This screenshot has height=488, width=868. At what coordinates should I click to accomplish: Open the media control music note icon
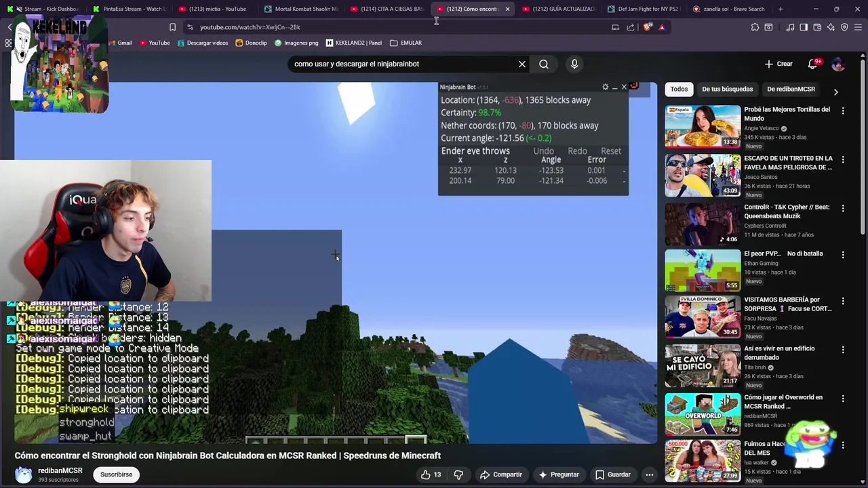pyautogui.click(x=790, y=27)
